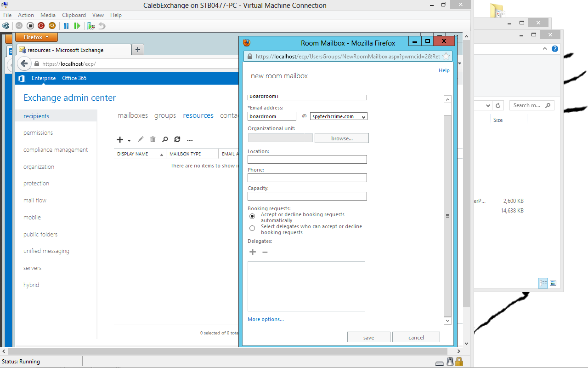The width and height of the screenshot is (588, 368).
Task: Click the email alias field containing boardroom
Action: click(x=272, y=116)
